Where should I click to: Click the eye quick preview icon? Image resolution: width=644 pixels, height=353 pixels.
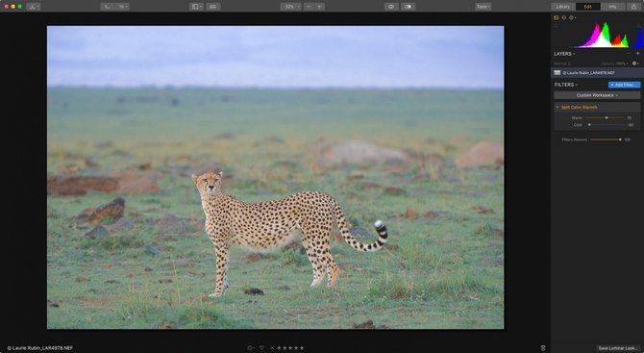[x=390, y=7]
